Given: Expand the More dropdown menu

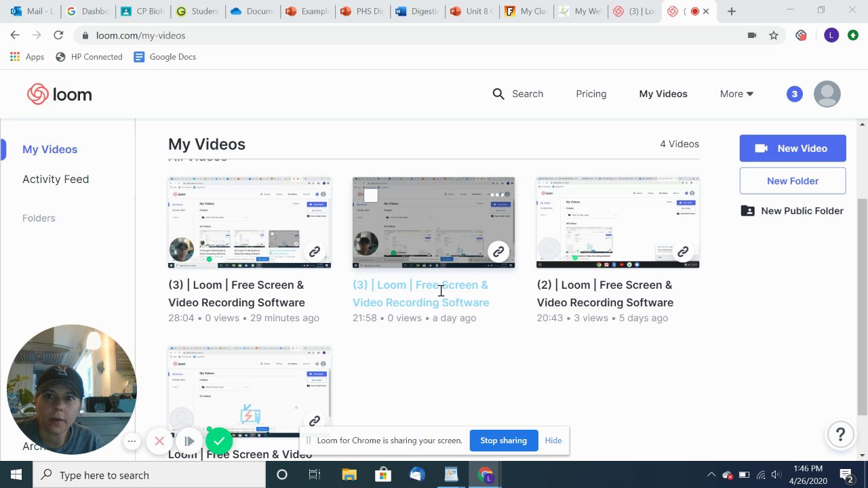Looking at the screenshot, I should click(x=736, y=94).
